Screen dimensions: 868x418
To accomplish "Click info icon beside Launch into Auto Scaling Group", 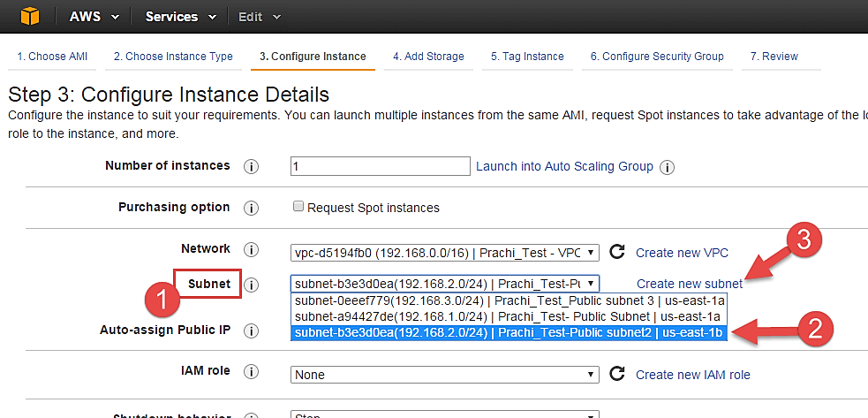I will coord(668,166).
